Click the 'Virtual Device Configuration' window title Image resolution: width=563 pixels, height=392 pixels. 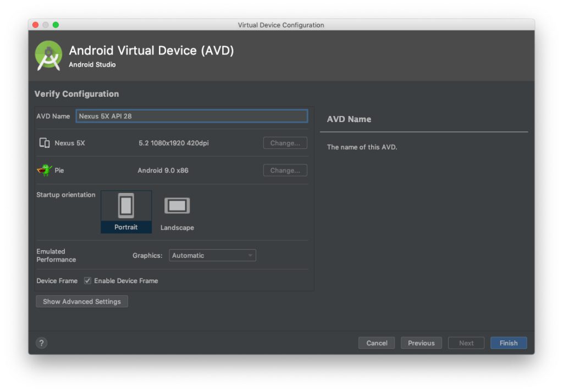281,25
